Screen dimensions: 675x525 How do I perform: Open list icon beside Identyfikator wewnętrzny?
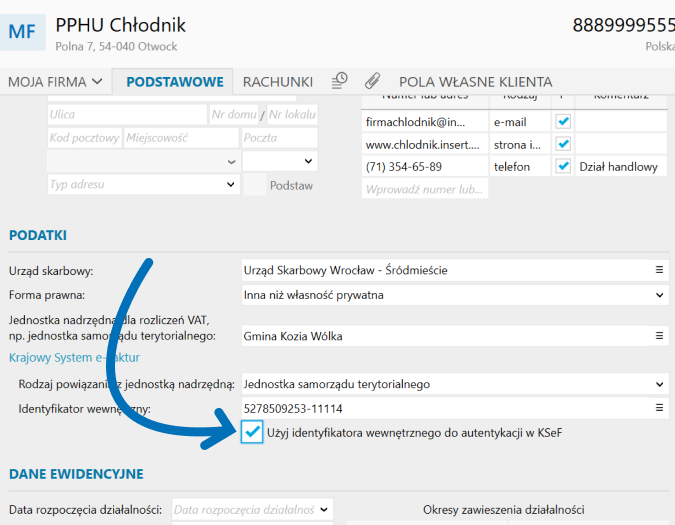[659, 408]
